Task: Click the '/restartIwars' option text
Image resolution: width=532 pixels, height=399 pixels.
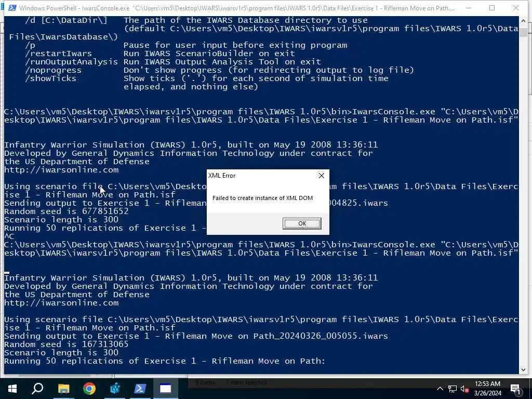Action: (58, 54)
